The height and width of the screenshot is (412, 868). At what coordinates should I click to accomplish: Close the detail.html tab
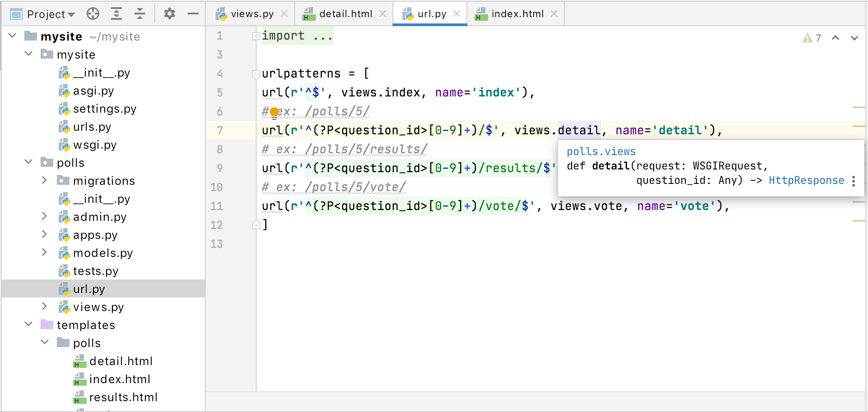tap(383, 14)
